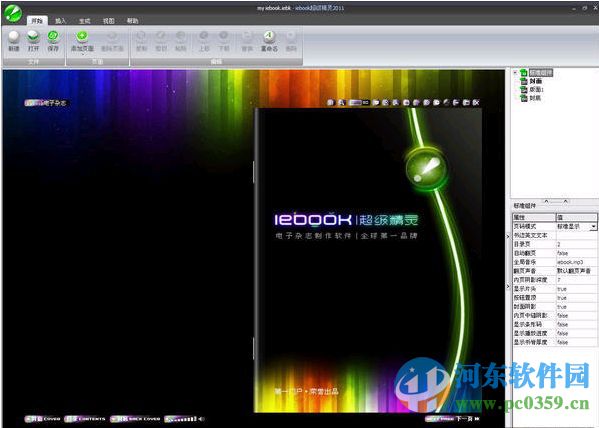Viewport: 599px width, 428px height.
Task: Click the 删除 delete icon in ribbon
Action: 291,41
